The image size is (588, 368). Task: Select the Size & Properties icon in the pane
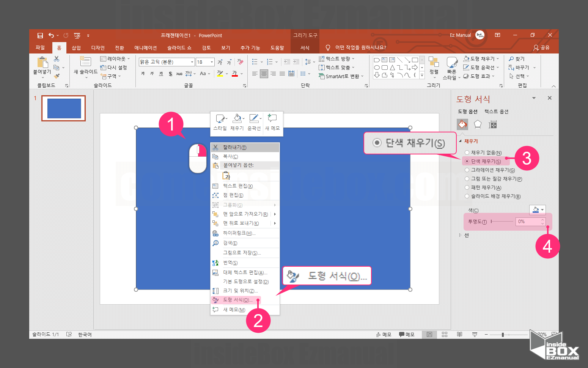point(493,124)
